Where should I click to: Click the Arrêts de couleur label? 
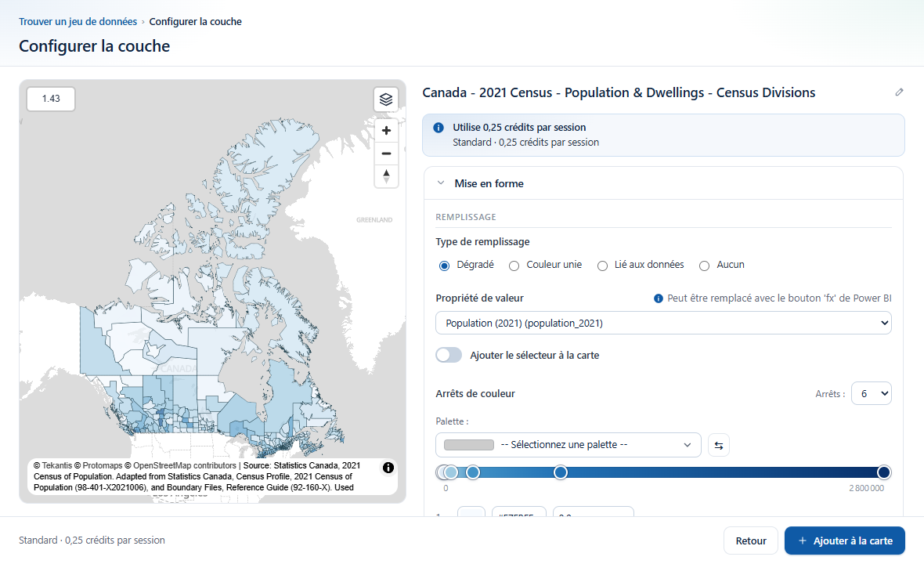tap(475, 394)
